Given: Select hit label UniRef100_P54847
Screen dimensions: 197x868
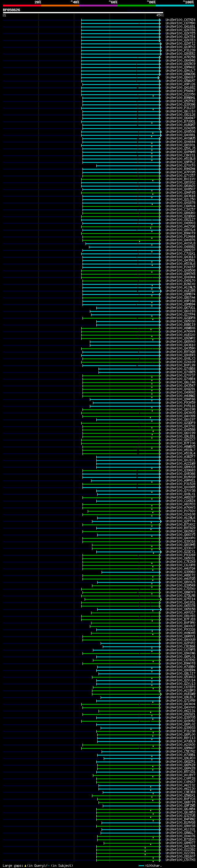Looking at the screenshot, I should pos(180,91).
